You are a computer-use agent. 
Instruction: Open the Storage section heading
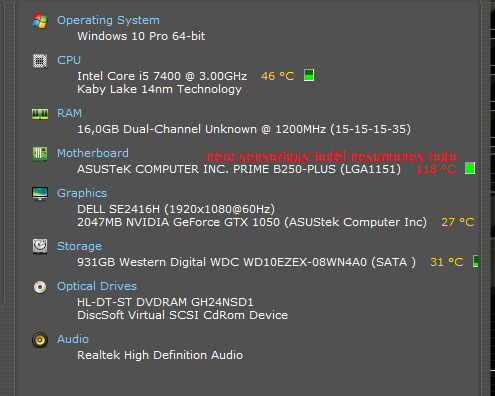point(79,246)
